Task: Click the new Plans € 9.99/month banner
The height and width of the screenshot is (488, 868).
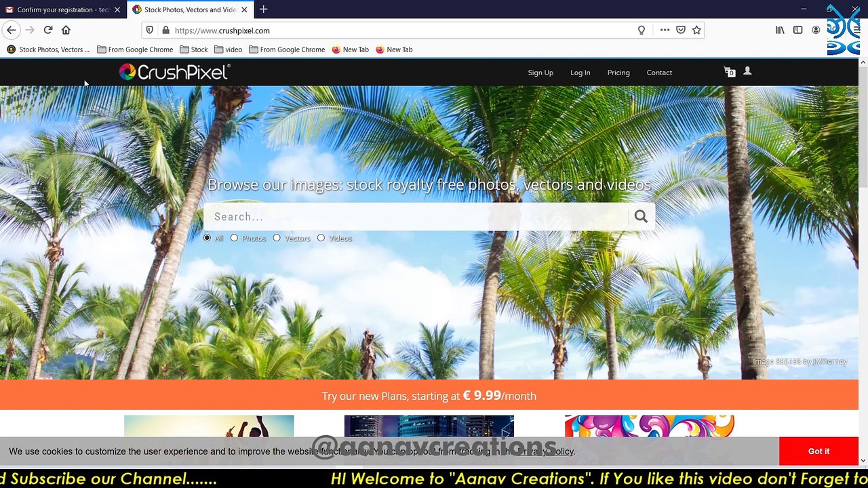Action: click(429, 395)
